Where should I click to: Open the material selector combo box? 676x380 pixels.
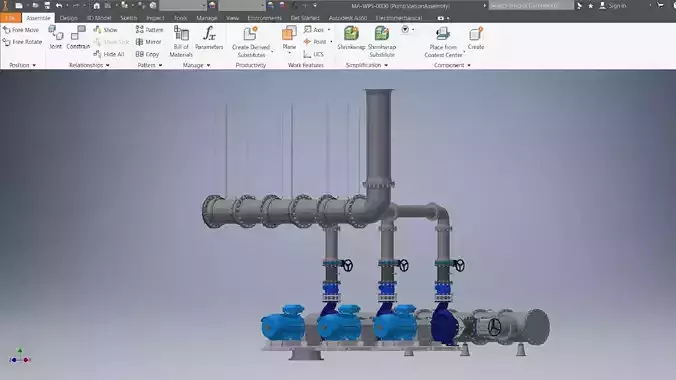pyautogui.click(x=183, y=6)
